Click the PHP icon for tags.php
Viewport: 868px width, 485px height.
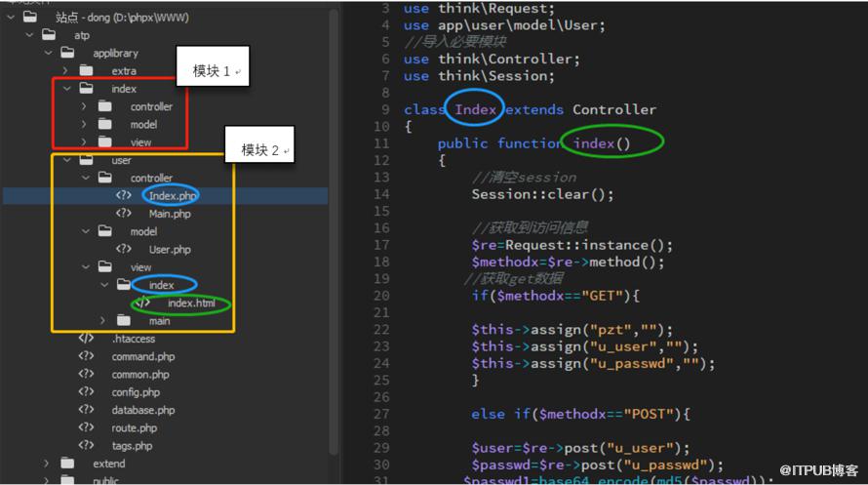(x=86, y=445)
